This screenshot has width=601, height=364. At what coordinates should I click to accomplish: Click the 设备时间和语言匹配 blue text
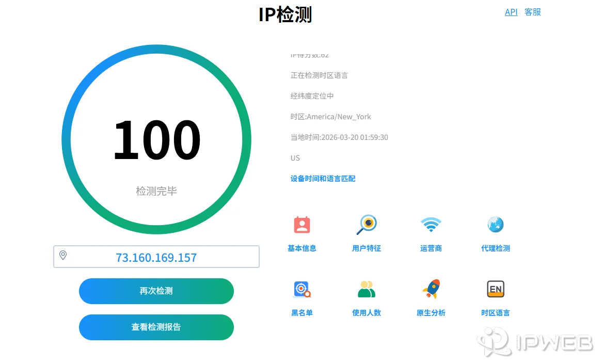pos(323,178)
